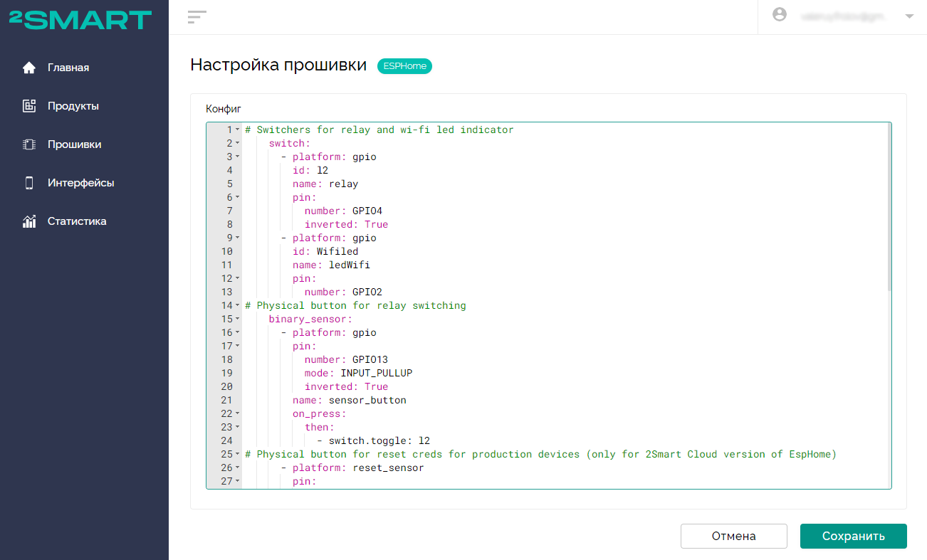Image resolution: width=927 pixels, height=560 pixels.
Task: Open the account dropdown arrow
Action: click(909, 16)
